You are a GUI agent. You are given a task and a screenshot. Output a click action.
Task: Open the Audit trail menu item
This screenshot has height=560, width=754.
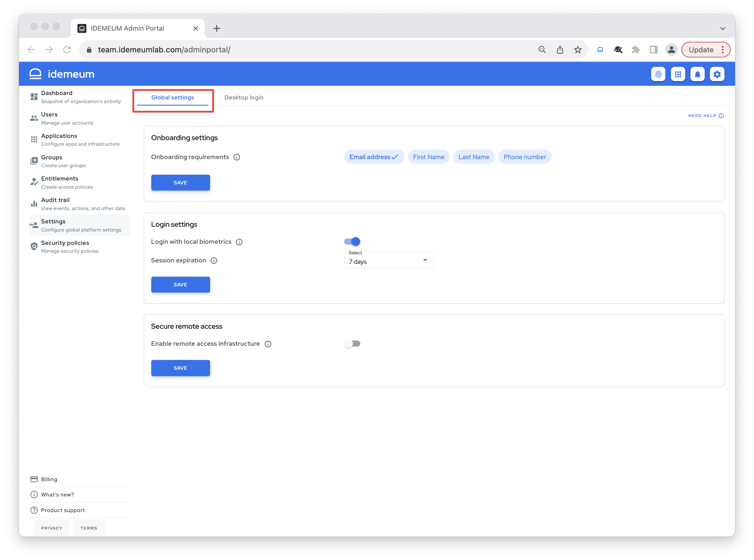pos(80,204)
